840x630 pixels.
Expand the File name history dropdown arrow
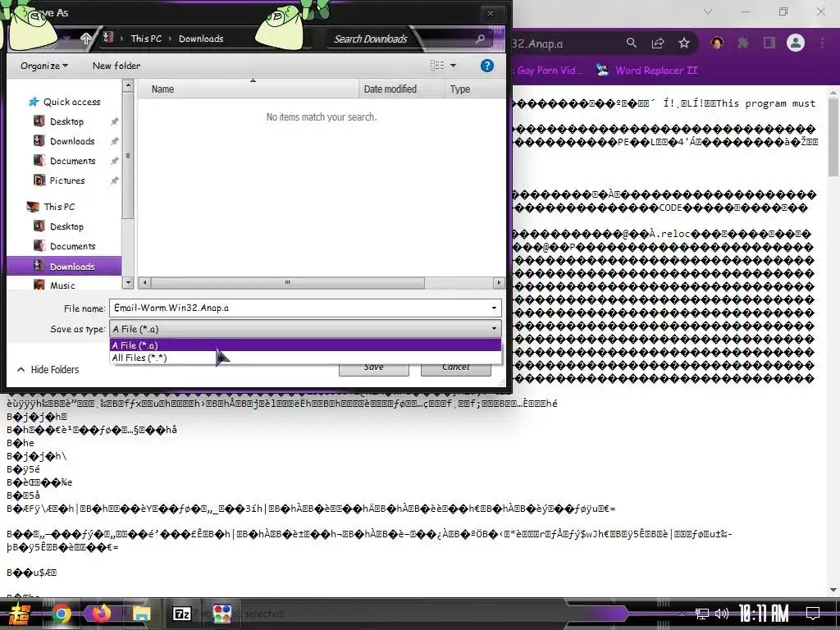(494, 308)
